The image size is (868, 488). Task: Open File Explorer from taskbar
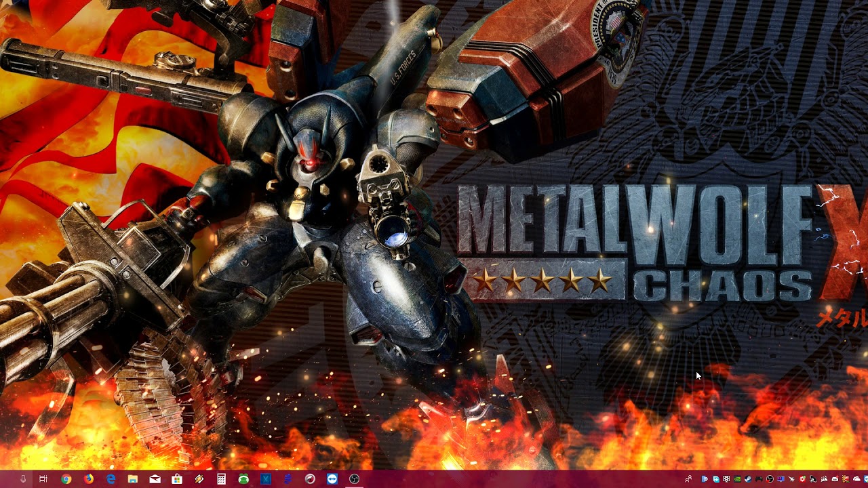point(133,479)
